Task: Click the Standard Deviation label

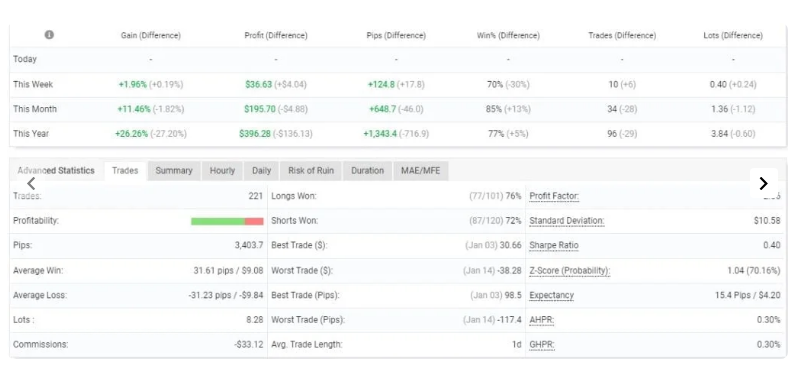Action: pos(567,221)
